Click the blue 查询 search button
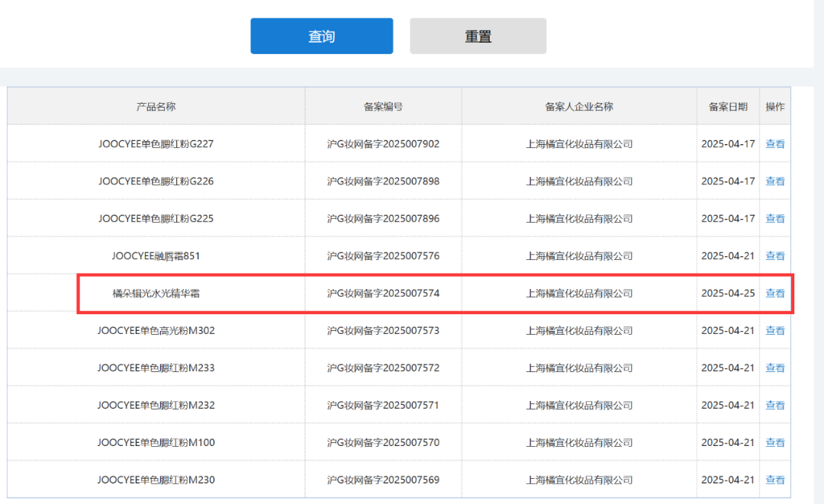Image resolution: width=824 pixels, height=504 pixels. coord(321,37)
